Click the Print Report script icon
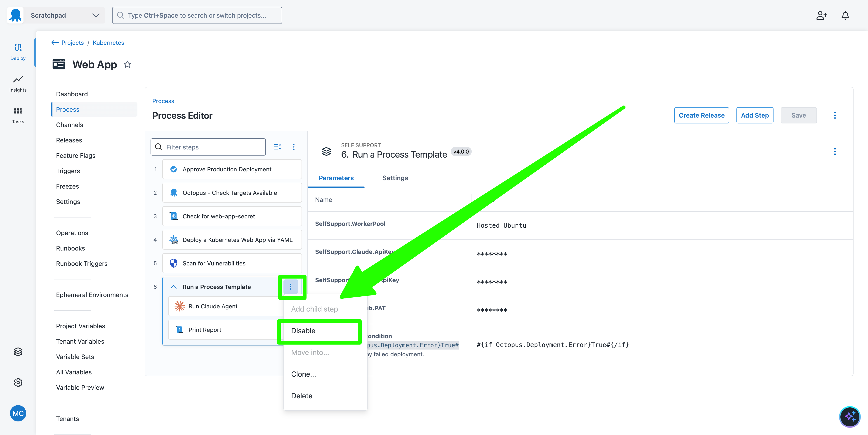 [x=180, y=330]
